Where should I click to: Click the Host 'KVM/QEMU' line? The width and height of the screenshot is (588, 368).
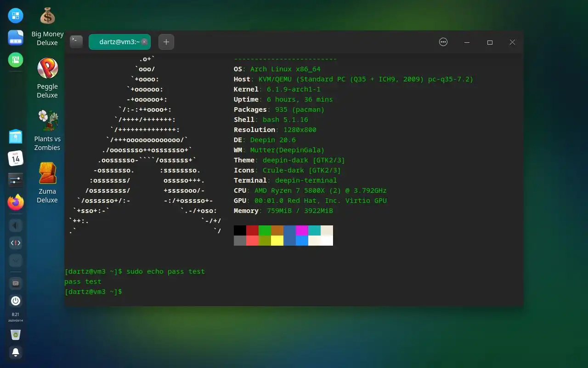point(353,79)
